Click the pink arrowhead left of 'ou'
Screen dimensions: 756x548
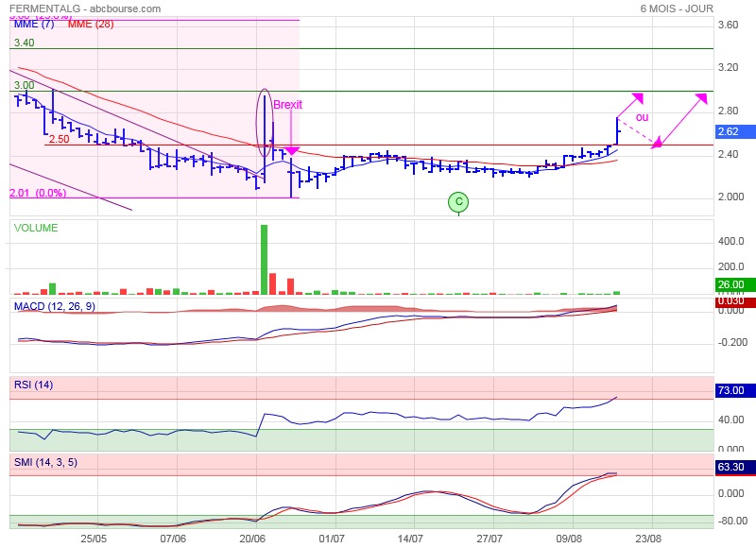click(x=638, y=96)
